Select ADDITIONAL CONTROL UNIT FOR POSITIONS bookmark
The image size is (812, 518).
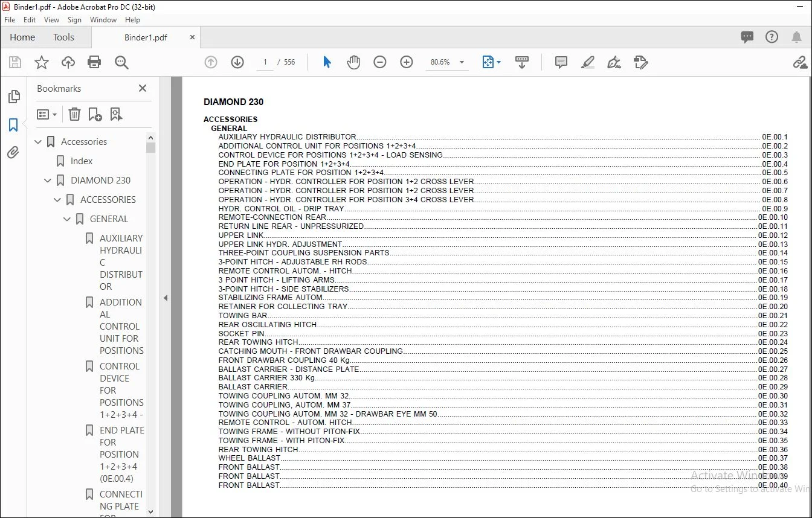click(121, 327)
